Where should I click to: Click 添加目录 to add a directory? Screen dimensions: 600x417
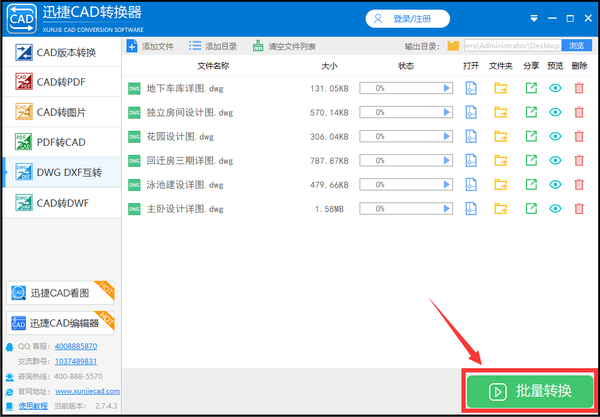[x=213, y=46]
